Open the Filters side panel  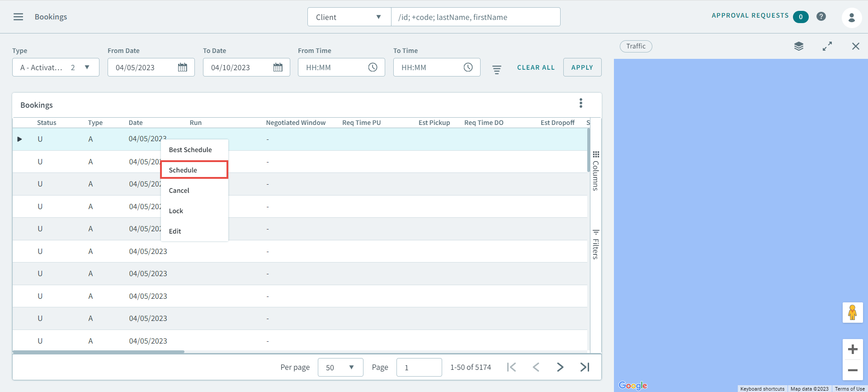pos(596,244)
